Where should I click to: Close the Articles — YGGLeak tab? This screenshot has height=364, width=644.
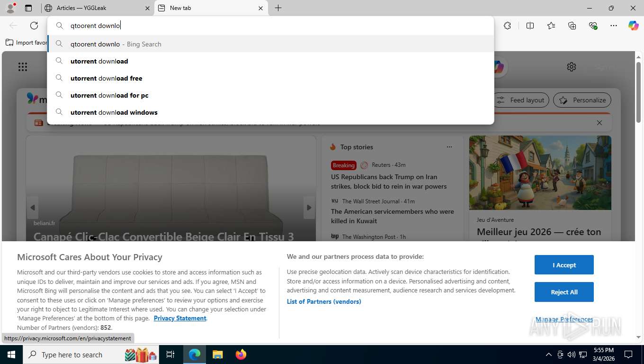click(147, 8)
